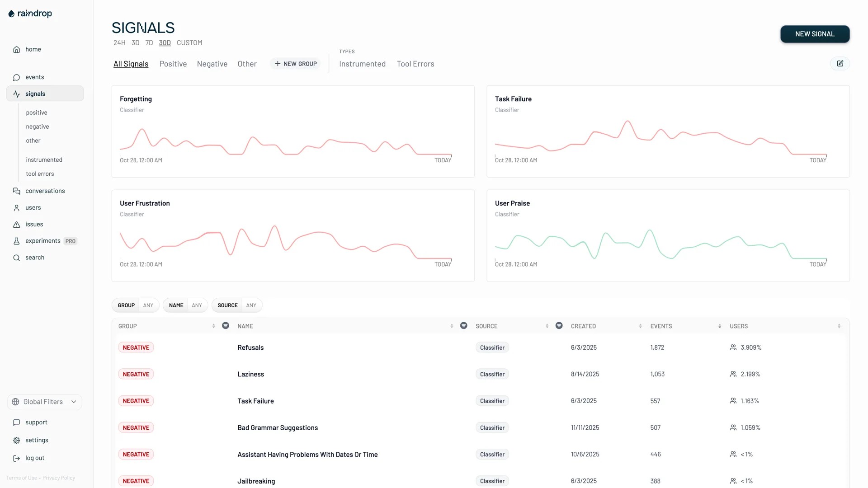Click experiments flask icon
The width and height of the screenshot is (868, 488).
coord(17,241)
